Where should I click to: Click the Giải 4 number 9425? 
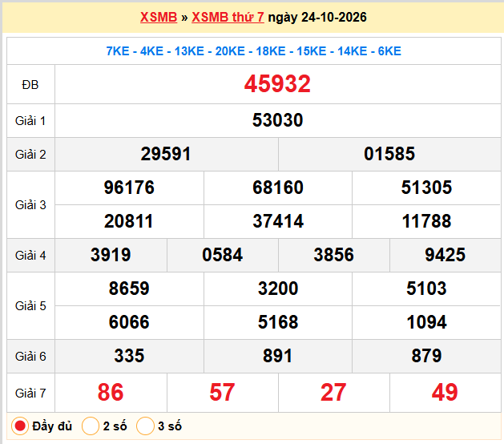446,255
